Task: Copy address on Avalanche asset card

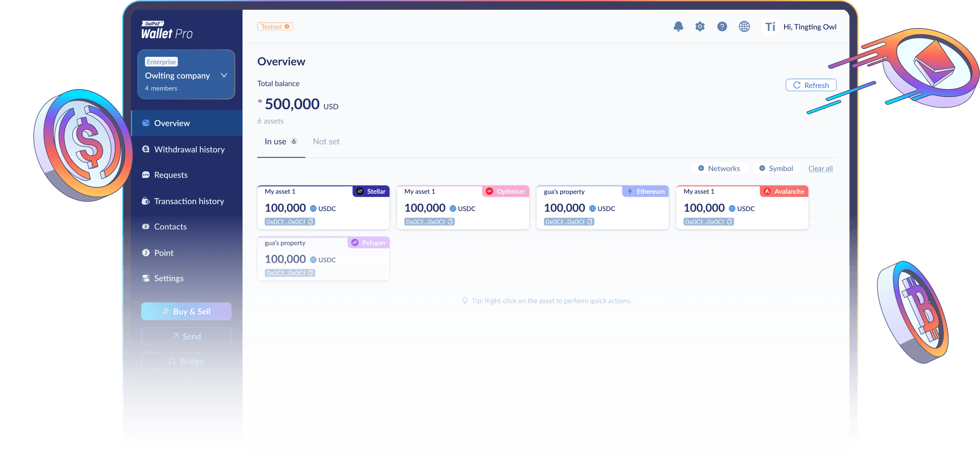Action: click(729, 222)
